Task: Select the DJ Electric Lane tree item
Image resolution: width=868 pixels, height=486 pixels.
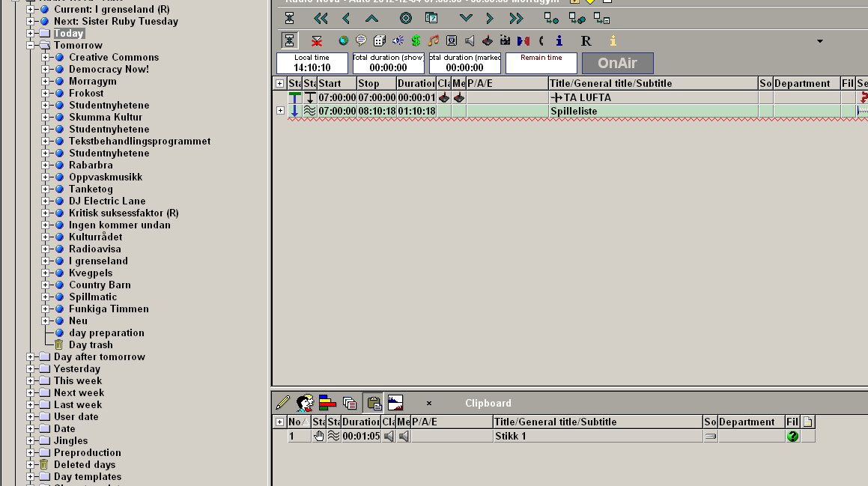Action: (x=107, y=201)
